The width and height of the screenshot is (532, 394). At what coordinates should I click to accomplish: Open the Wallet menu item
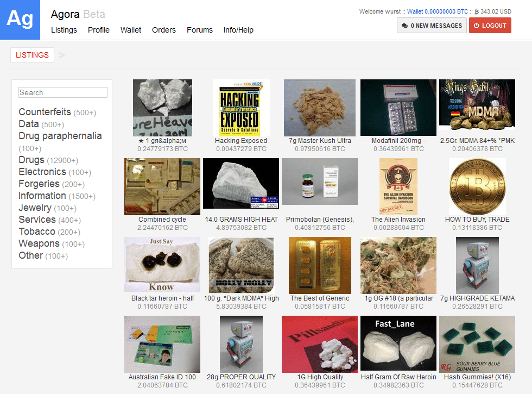point(131,30)
